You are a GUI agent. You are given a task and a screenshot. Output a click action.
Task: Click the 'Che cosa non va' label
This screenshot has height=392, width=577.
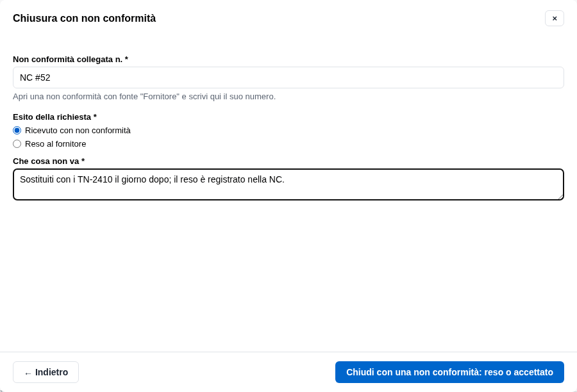[x=49, y=161]
